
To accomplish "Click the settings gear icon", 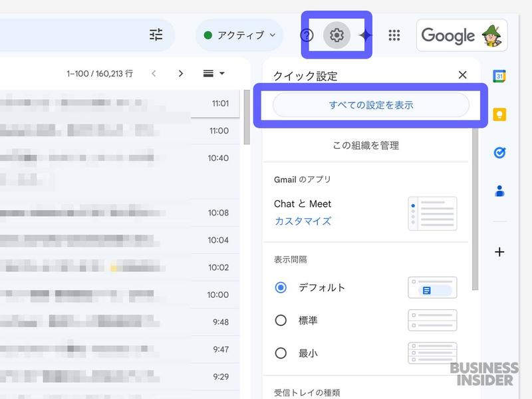I will tap(336, 35).
